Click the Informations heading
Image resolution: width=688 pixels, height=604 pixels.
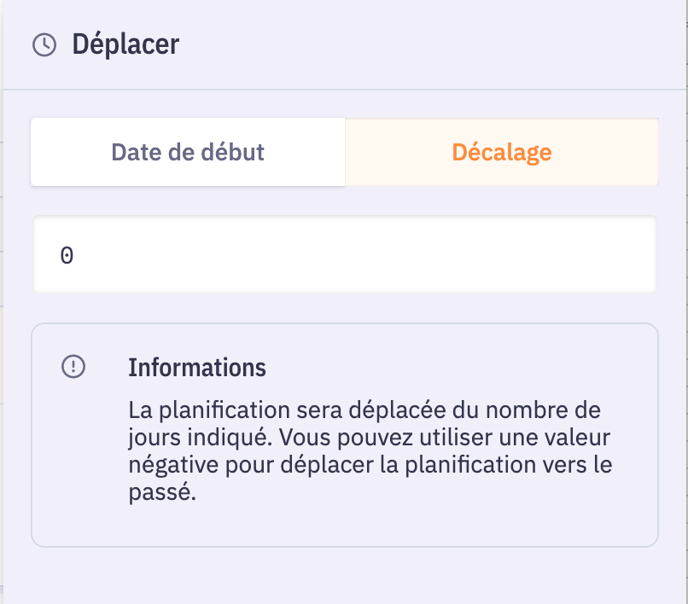point(197,367)
